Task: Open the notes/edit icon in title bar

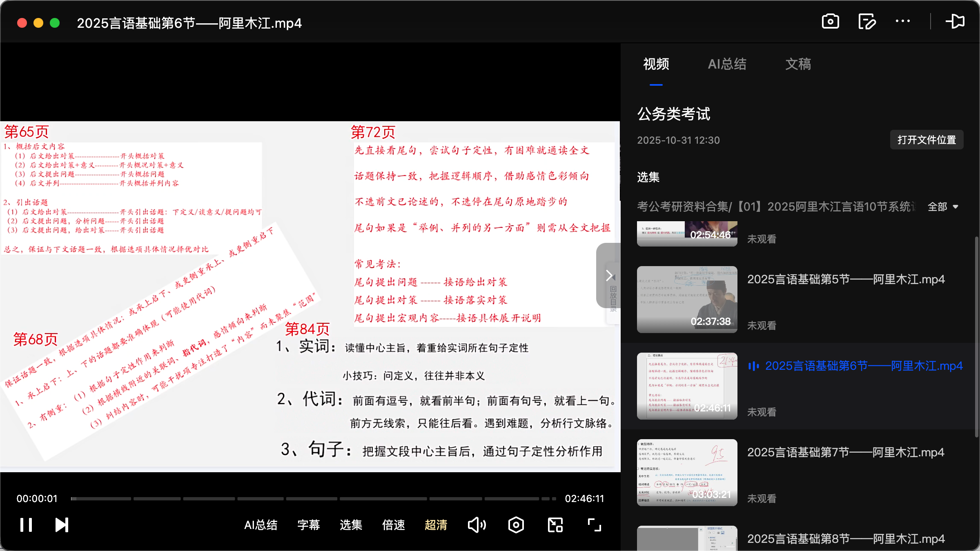Action: point(867,21)
